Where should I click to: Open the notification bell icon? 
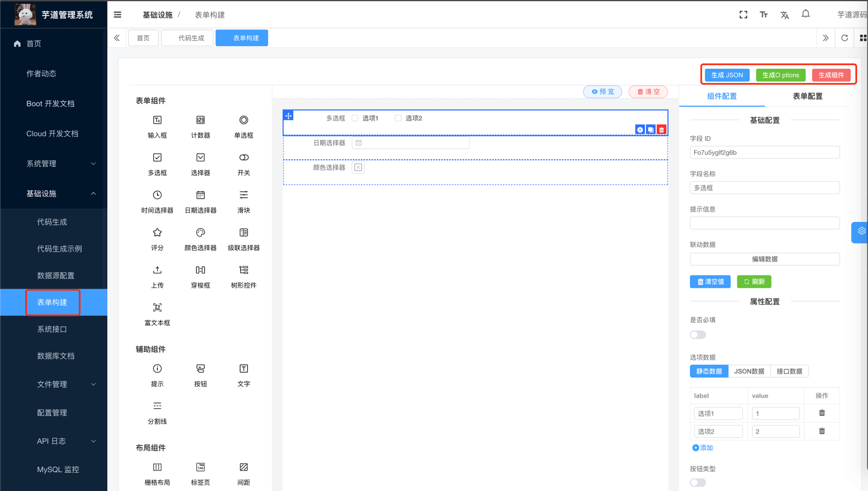[x=805, y=14]
